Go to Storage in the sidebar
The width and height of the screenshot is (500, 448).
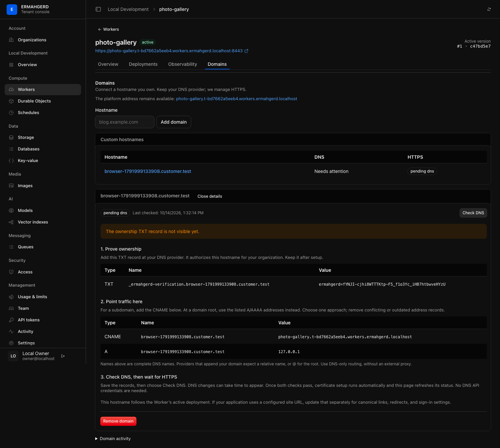coord(43,138)
